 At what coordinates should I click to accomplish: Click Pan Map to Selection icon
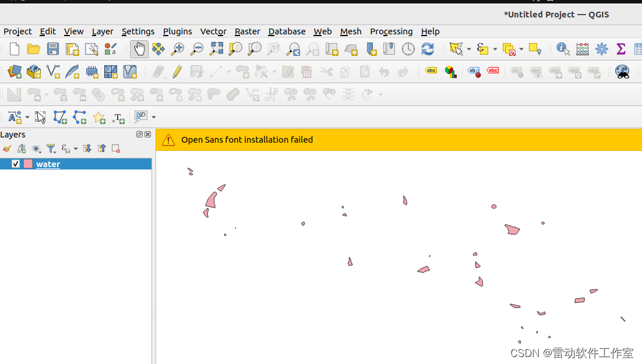(x=158, y=49)
